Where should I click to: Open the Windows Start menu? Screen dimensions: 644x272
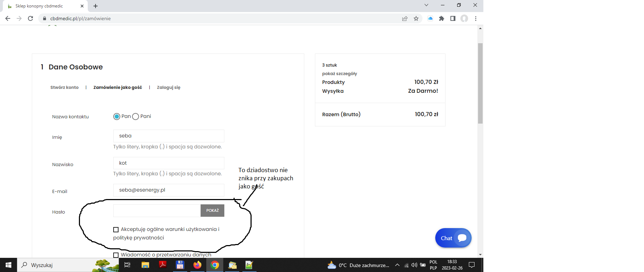[8, 265]
